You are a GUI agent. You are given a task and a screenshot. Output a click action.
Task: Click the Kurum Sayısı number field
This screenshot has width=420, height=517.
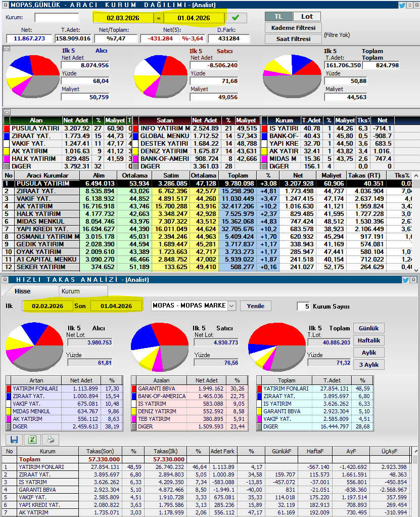[303, 306]
